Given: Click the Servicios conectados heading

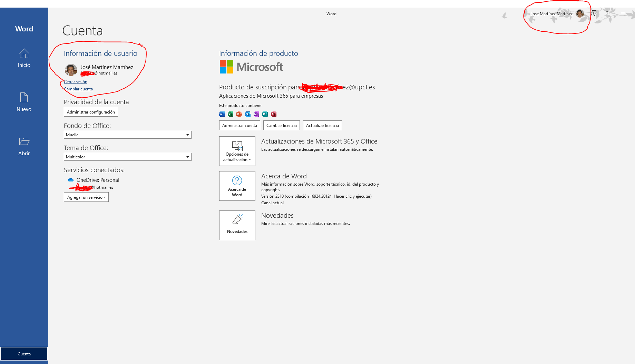Looking at the screenshot, I should point(94,170).
